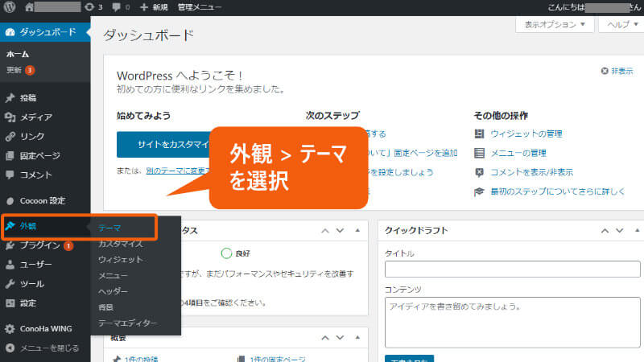
Task: Open ダッシュボード in sidebar
Action: (45, 32)
